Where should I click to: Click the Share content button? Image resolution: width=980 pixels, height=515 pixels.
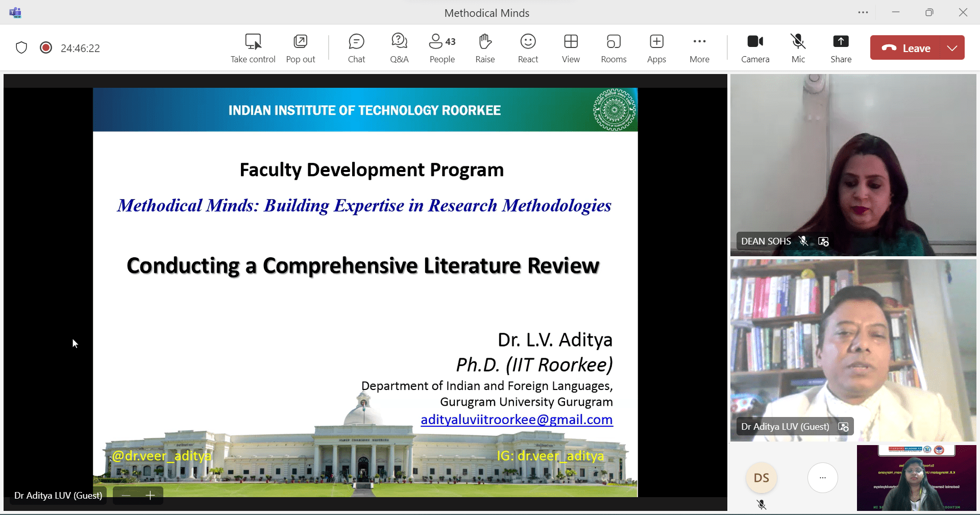click(841, 48)
